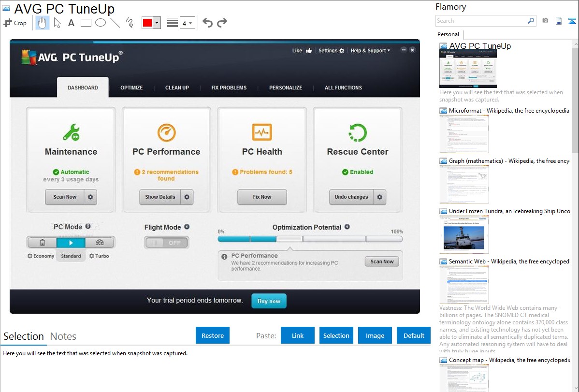Image resolution: width=579 pixels, height=392 pixels.
Task: Click the red color swatch
Action: [147, 23]
